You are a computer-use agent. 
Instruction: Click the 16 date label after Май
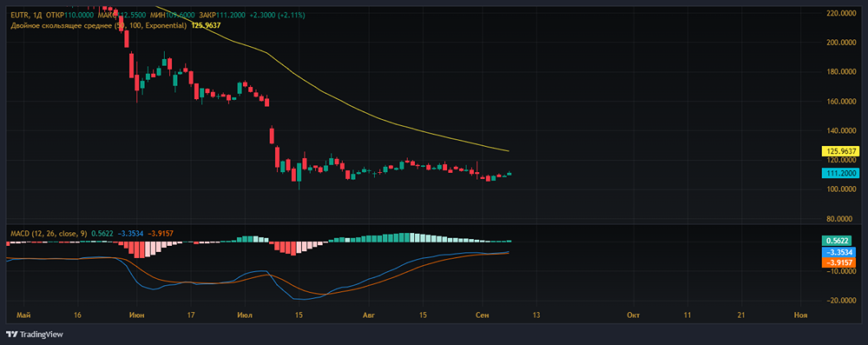pos(77,315)
